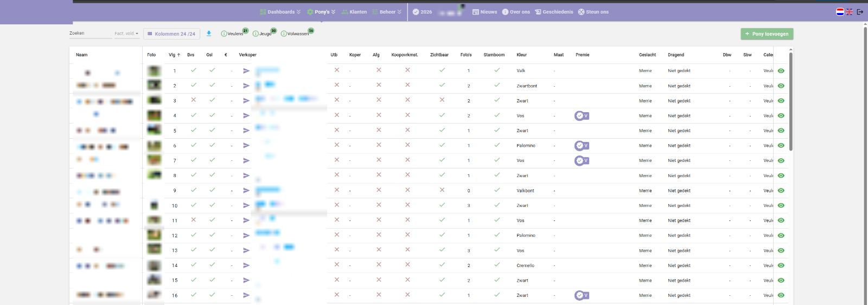
Task: Click the premie badge in row 6
Action: coord(582,146)
